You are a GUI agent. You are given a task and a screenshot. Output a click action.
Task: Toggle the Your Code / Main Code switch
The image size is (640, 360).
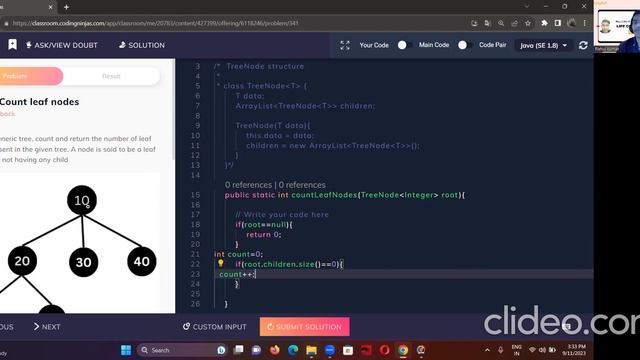(404, 45)
